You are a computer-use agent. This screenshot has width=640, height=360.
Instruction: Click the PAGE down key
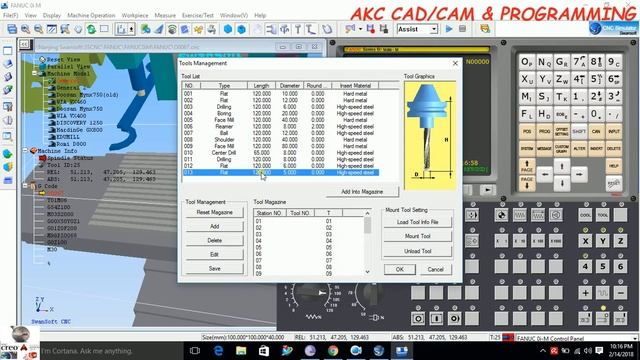(527, 183)
